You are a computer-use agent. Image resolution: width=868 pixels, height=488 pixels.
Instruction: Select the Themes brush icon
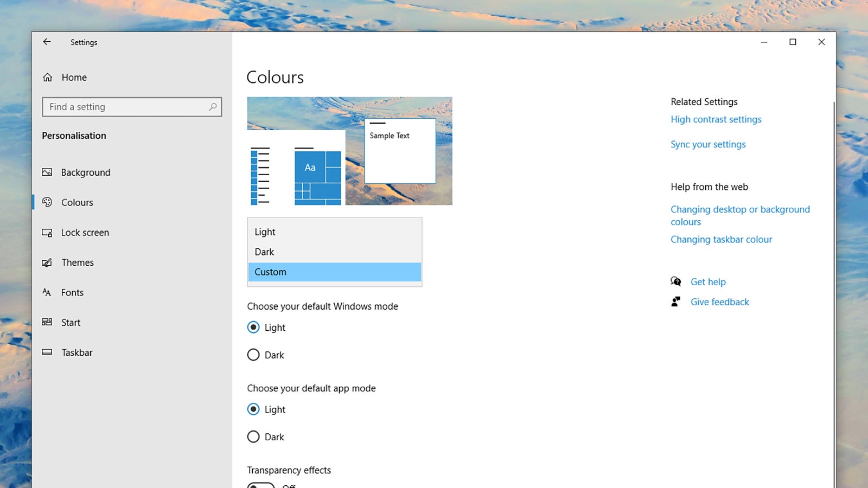click(48, 262)
